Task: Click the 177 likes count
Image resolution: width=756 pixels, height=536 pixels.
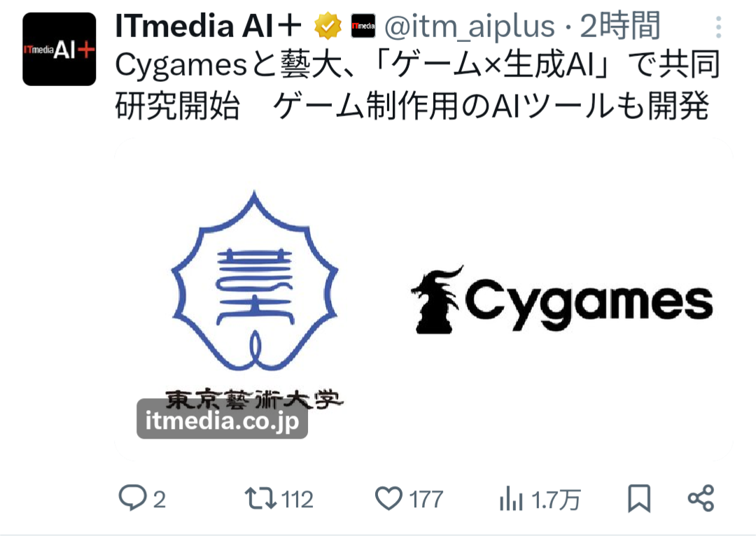Action: pos(426,500)
